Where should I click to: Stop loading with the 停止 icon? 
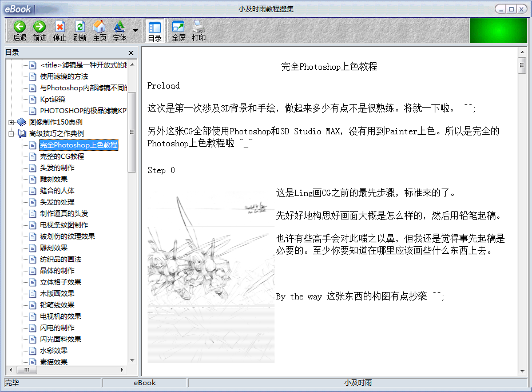[x=59, y=31]
